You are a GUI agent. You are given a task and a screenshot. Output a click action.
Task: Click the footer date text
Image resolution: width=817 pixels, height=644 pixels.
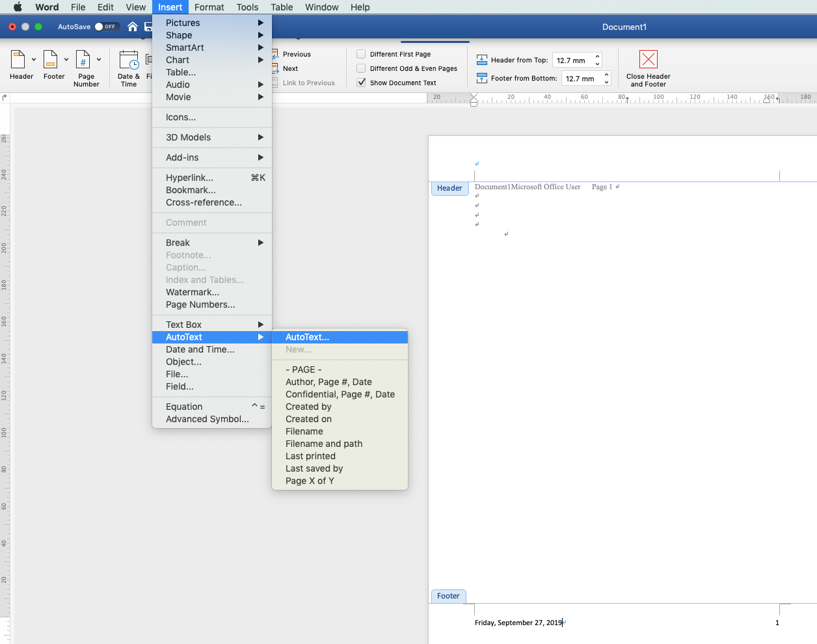[518, 623]
